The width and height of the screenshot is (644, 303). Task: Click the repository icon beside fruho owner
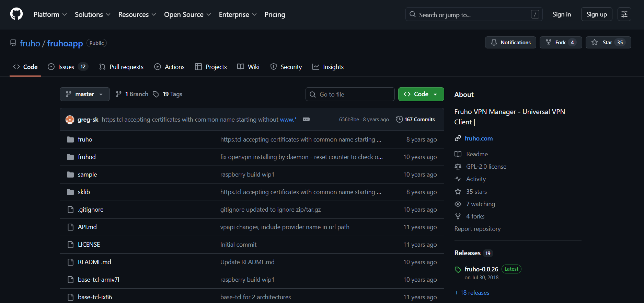coord(13,43)
